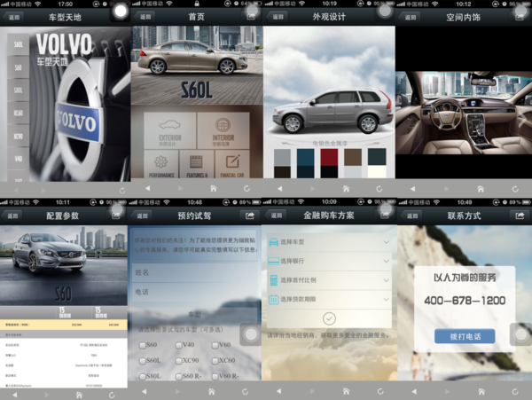The height and width of the screenshot is (400, 532).
Task: Check the S60L test-drive checkbox
Action: click(143, 361)
